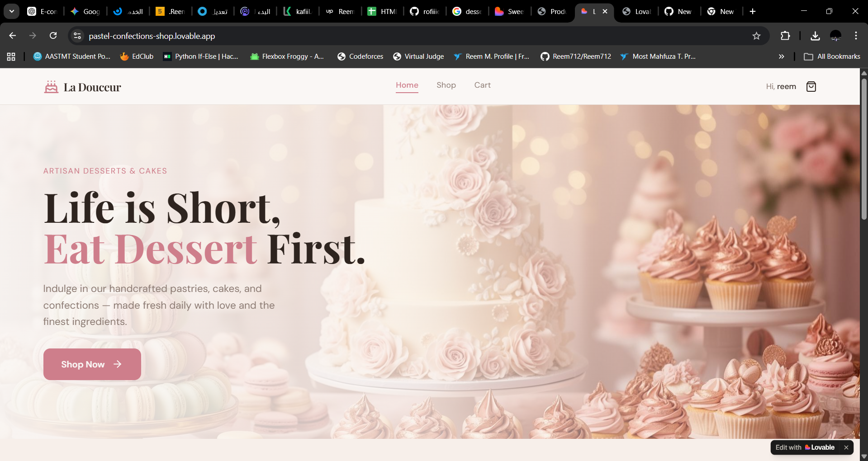This screenshot has width=868, height=461.
Task: Open the AASTMT Student Portal bookmark
Action: (x=72, y=56)
